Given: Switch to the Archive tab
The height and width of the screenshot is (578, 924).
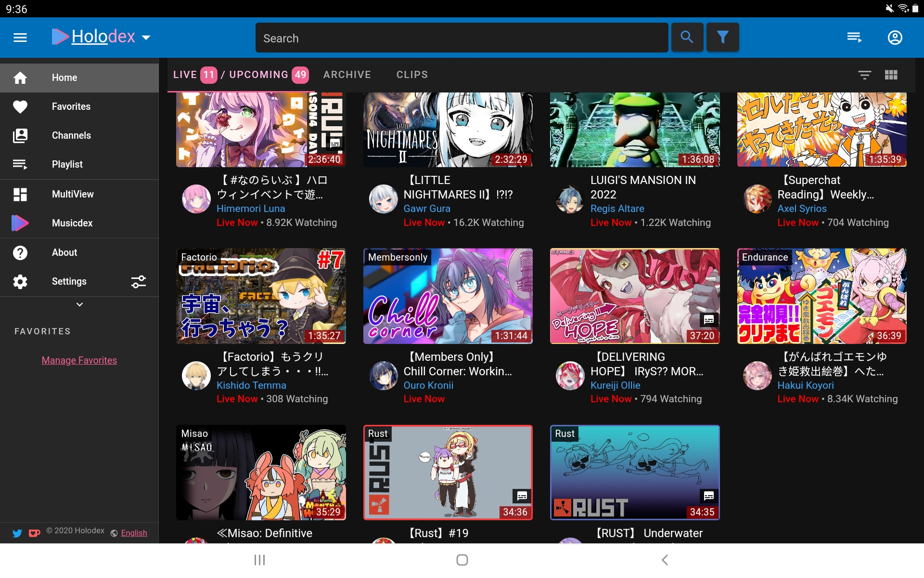Looking at the screenshot, I should click(347, 75).
